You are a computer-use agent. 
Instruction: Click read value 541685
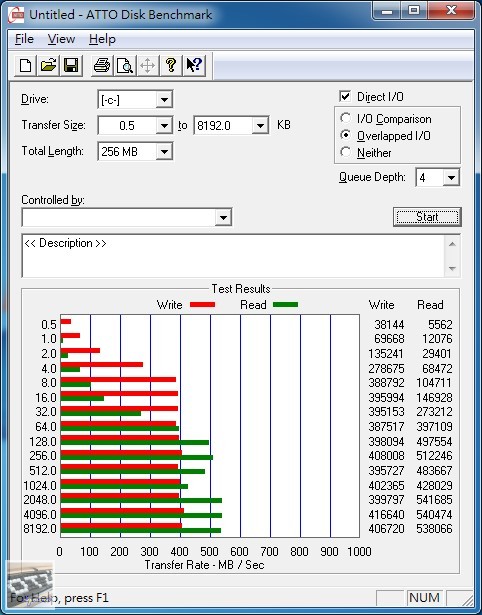(435, 500)
